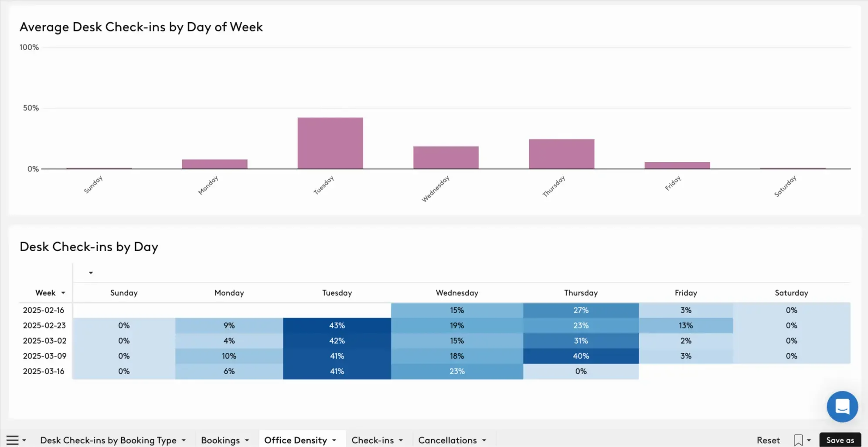Click the Wednesday column header in the table

click(457, 293)
